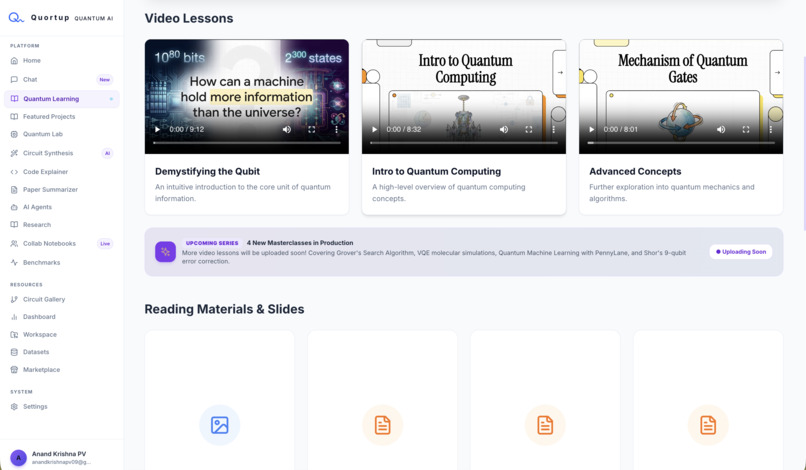Mute the Intro to Quantum Computing video
The height and width of the screenshot is (470, 806).
click(x=504, y=130)
